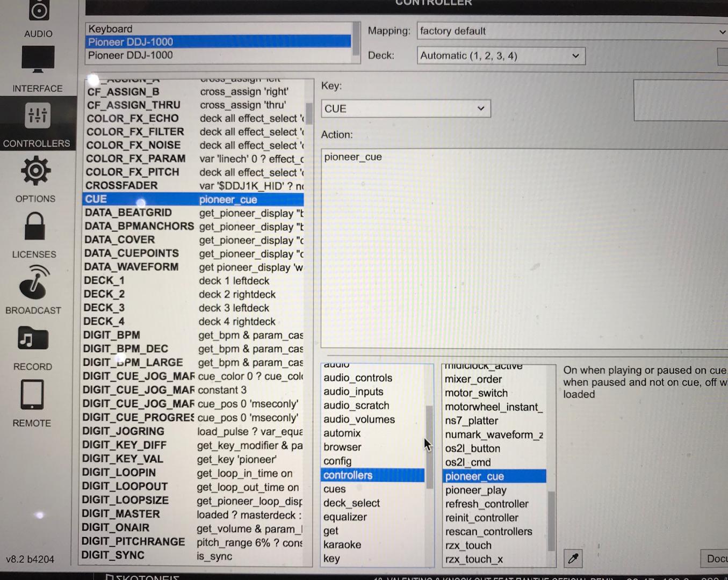Open the Remote tablet icon
The image size is (728, 580).
pyautogui.click(x=32, y=395)
